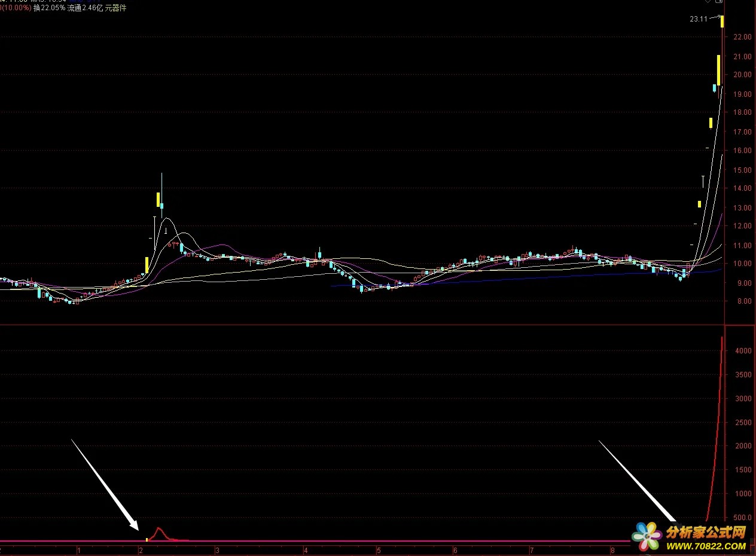
Task: Click the 2500 indicator axis label
Action: point(743,423)
